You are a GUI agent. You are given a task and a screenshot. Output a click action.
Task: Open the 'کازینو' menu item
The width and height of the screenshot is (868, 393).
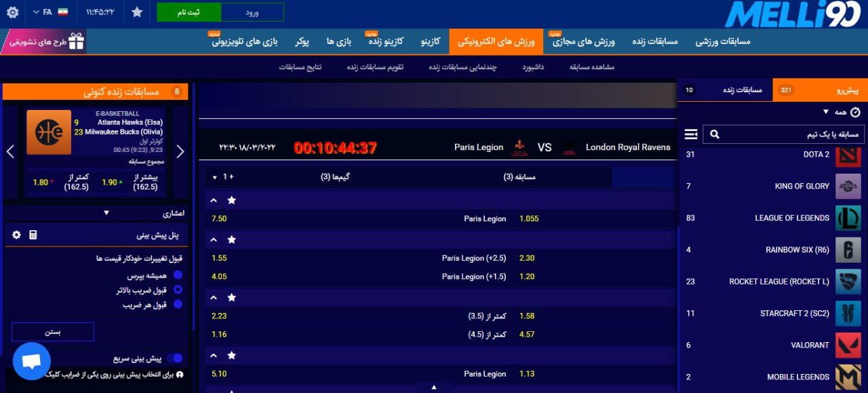point(430,41)
